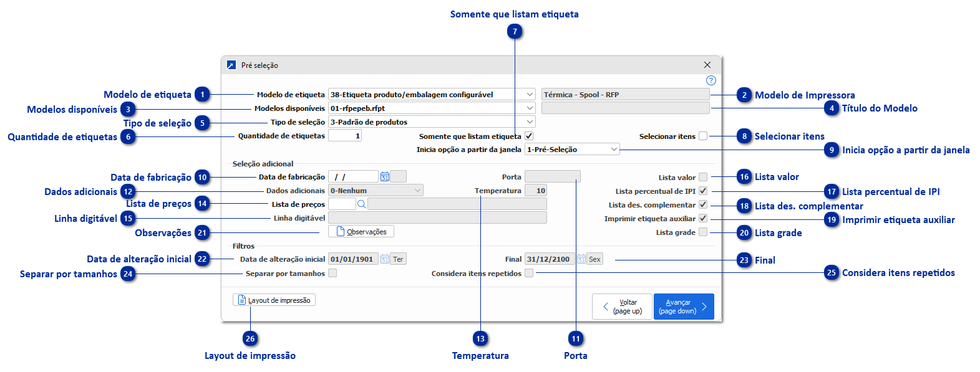
Task: Open calendar for Data de alteração inicial
Action: [385, 259]
